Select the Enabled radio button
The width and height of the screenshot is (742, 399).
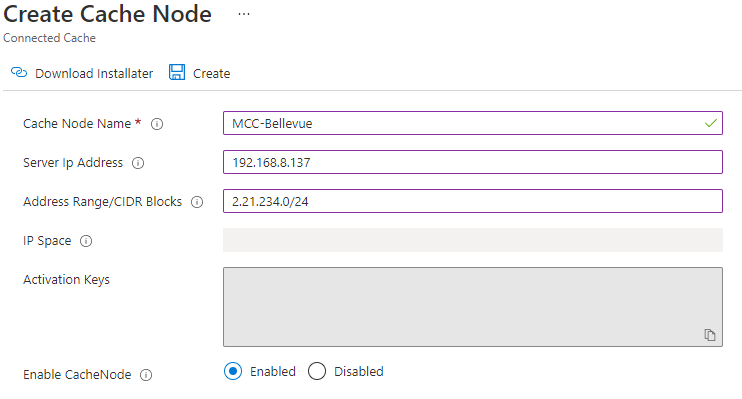point(233,372)
